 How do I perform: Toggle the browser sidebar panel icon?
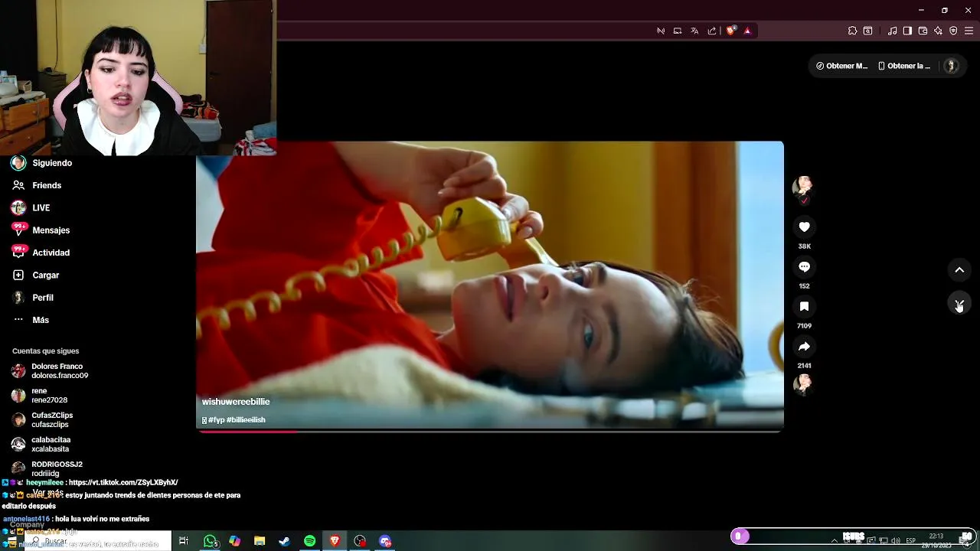click(907, 31)
